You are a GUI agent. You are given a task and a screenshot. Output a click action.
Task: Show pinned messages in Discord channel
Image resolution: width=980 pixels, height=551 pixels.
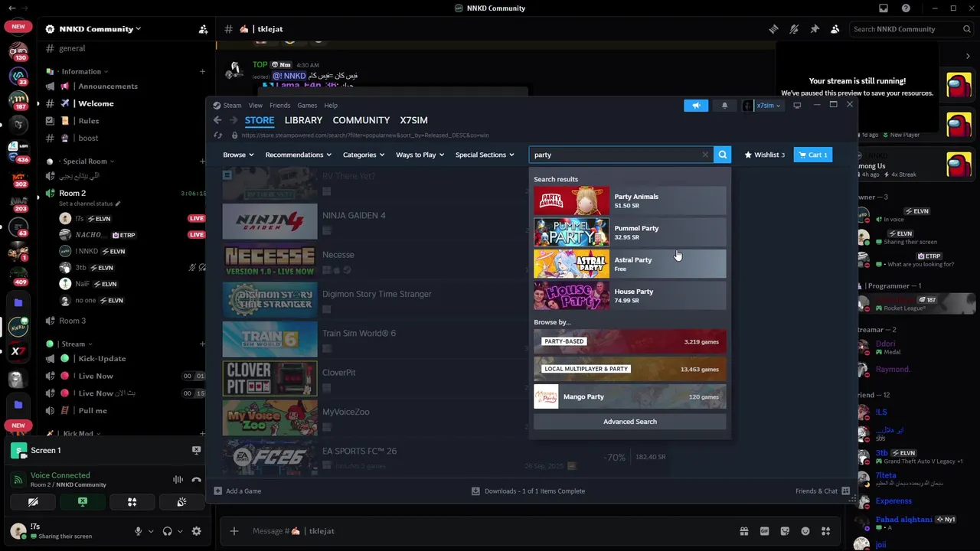(x=815, y=29)
